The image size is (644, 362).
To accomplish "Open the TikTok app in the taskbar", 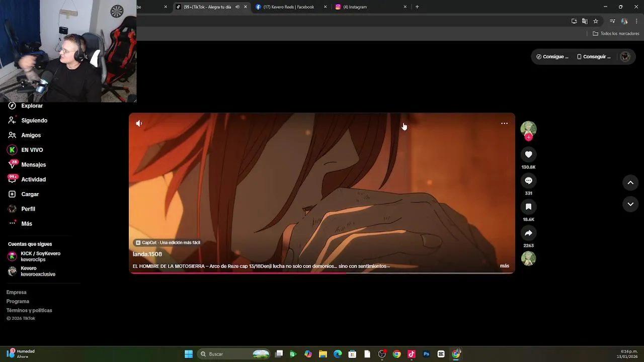I will coord(412,354).
